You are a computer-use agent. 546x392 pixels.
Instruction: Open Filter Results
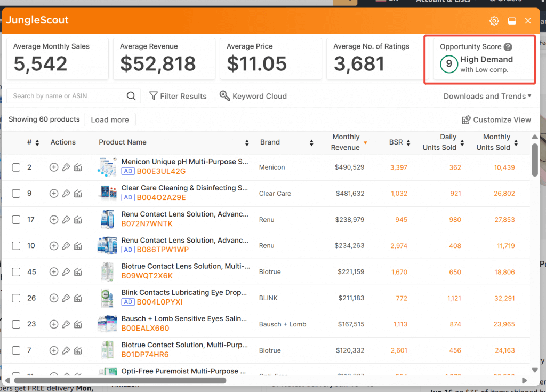pos(178,96)
